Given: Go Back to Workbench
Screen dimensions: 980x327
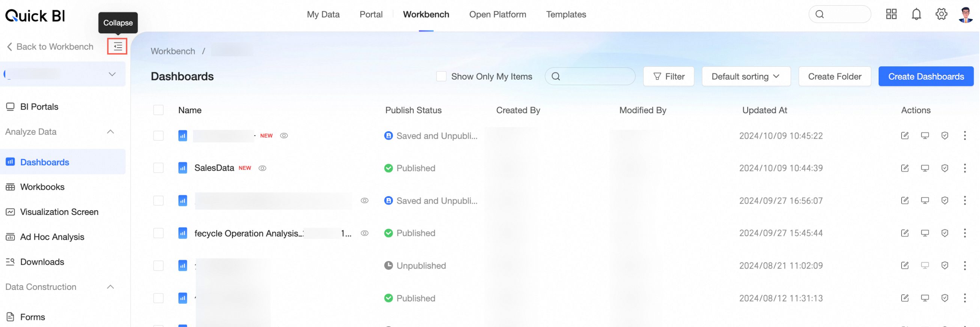Looking at the screenshot, I should click(x=50, y=47).
